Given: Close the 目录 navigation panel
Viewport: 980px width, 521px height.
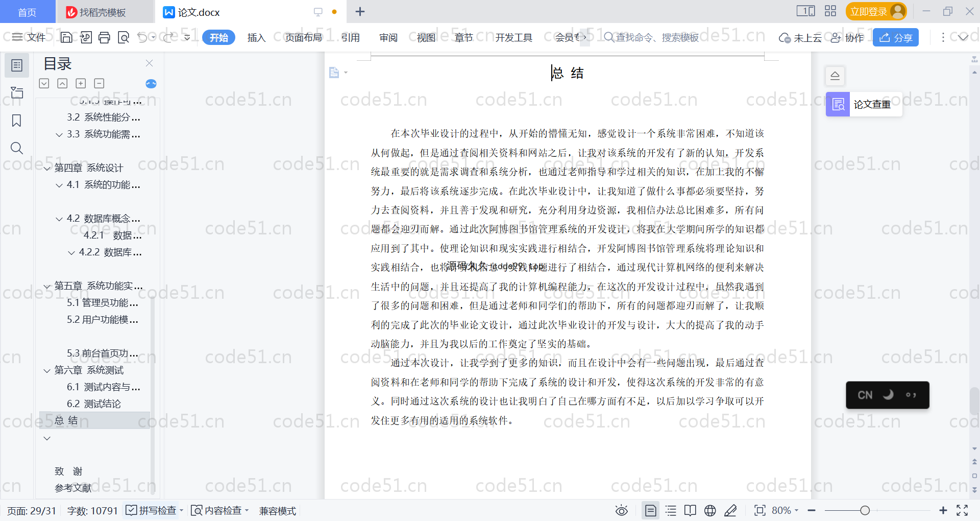Looking at the screenshot, I should pos(149,63).
